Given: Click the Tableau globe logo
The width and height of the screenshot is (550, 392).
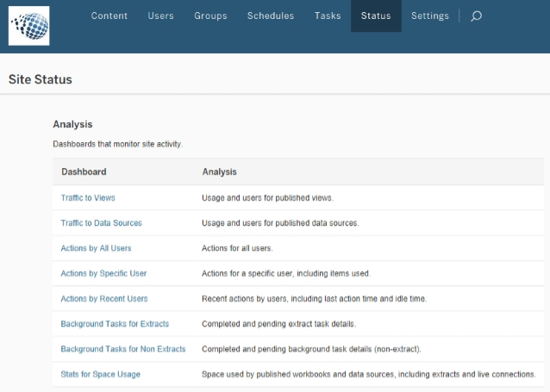Looking at the screenshot, I should [28, 25].
